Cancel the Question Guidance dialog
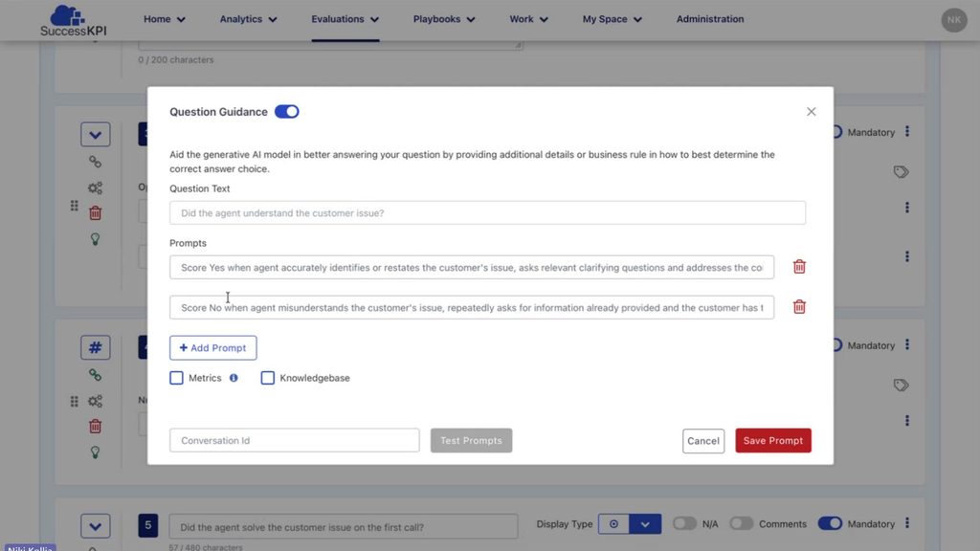 pyautogui.click(x=703, y=440)
